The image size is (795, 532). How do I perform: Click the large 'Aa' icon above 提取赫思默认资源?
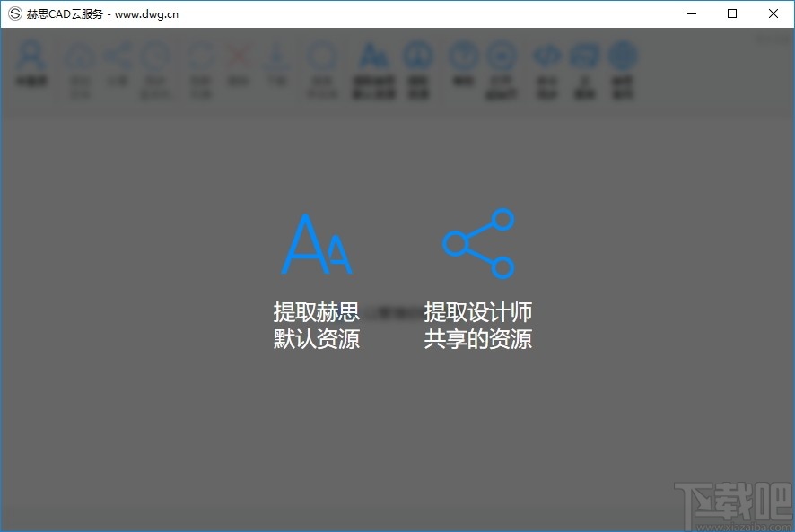(x=316, y=242)
